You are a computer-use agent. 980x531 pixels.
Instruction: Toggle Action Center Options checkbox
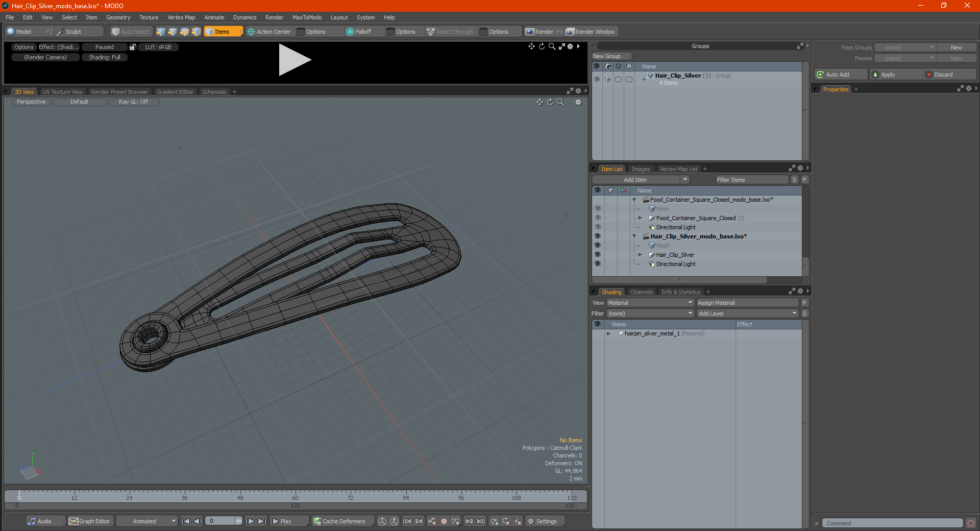[x=301, y=32]
